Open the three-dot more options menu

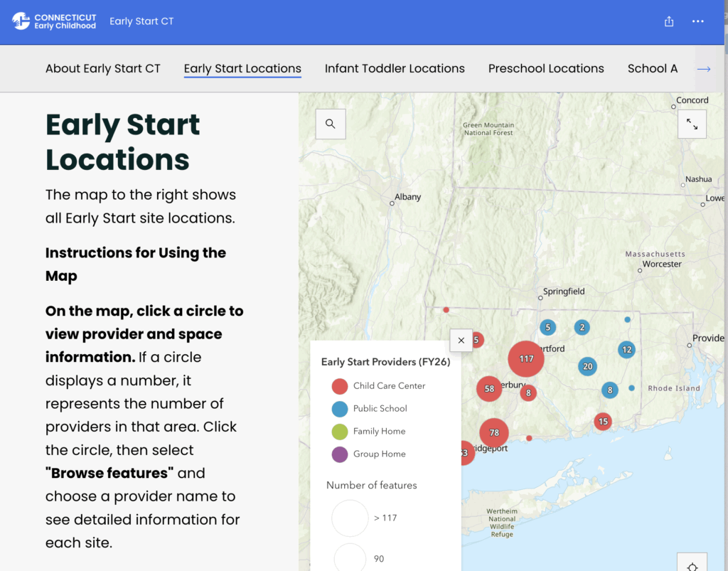(x=698, y=21)
